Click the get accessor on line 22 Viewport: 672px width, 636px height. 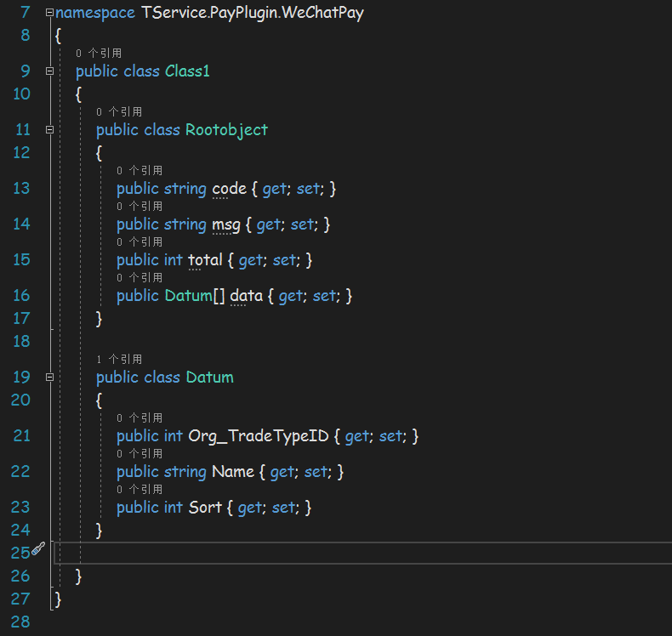point(282,472)
